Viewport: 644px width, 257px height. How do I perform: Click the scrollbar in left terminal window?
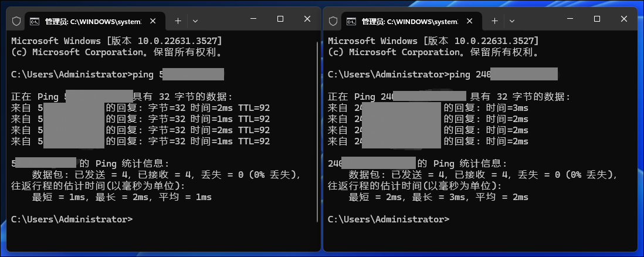point(317,131)
